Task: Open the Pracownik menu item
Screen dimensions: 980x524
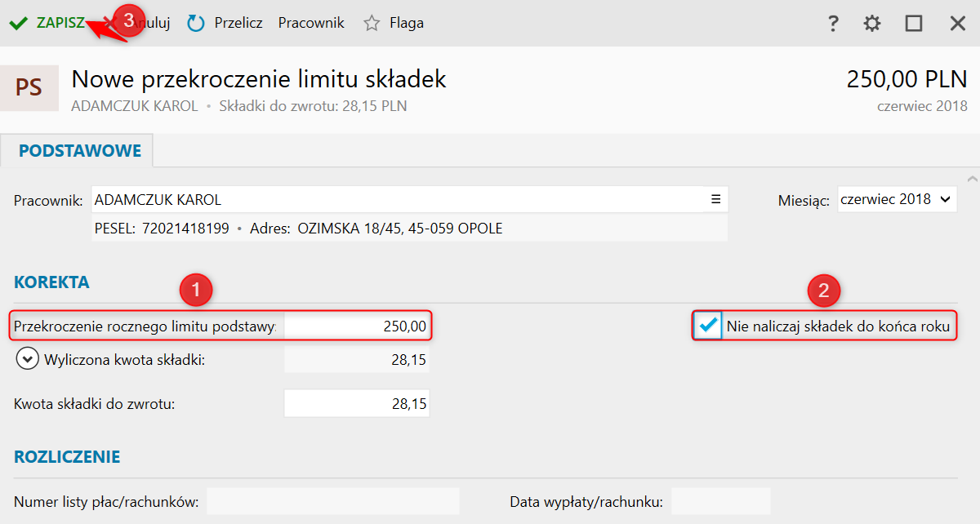Action: pyautogui.click(x=311, y=24)
